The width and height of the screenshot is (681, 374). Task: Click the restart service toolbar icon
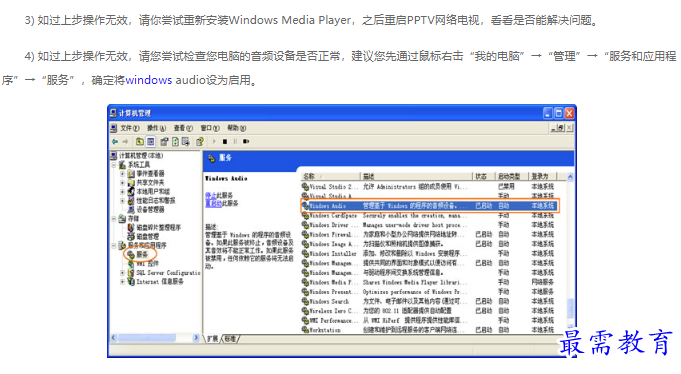pyautogui.click(x=246, y=142)
